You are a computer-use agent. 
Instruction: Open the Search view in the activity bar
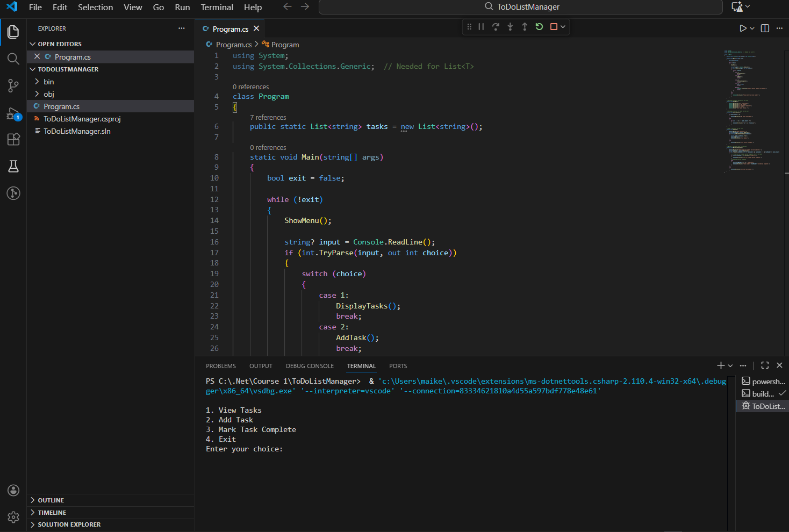pos(13,59)
